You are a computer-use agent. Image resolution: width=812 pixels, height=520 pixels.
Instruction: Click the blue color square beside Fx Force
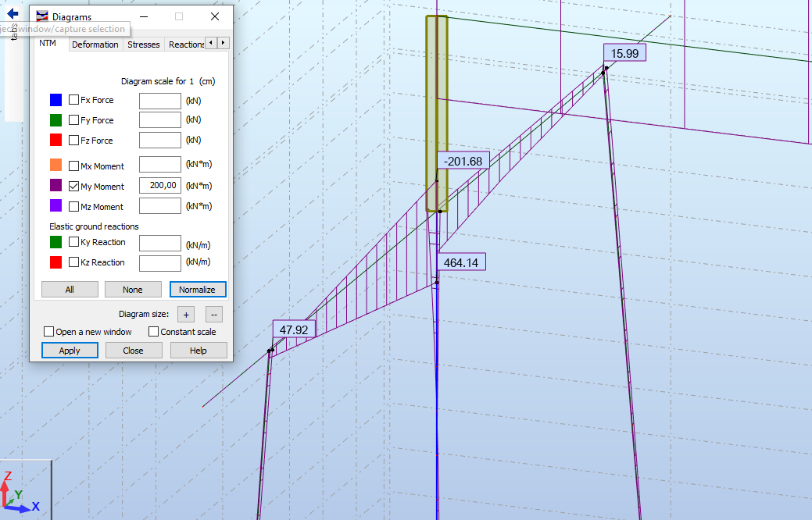(56, 99)
